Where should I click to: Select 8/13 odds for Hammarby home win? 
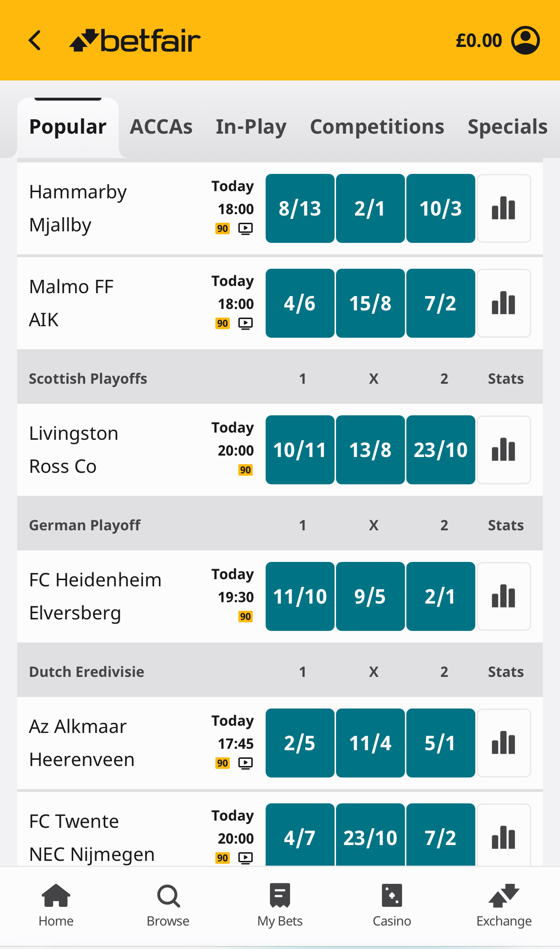tap(300, 207)
